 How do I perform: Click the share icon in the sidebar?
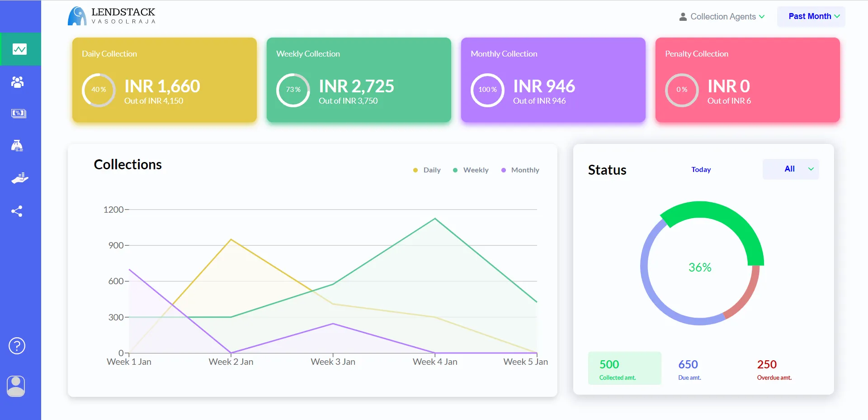point(17,211)
